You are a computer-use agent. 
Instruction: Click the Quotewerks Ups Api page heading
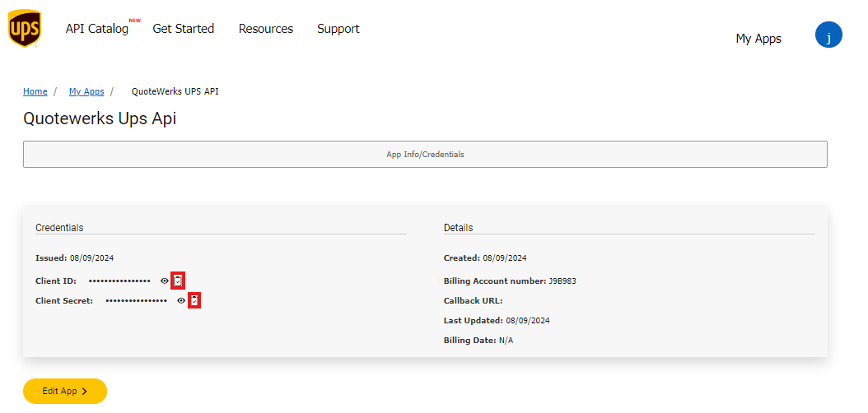[100, 118]
